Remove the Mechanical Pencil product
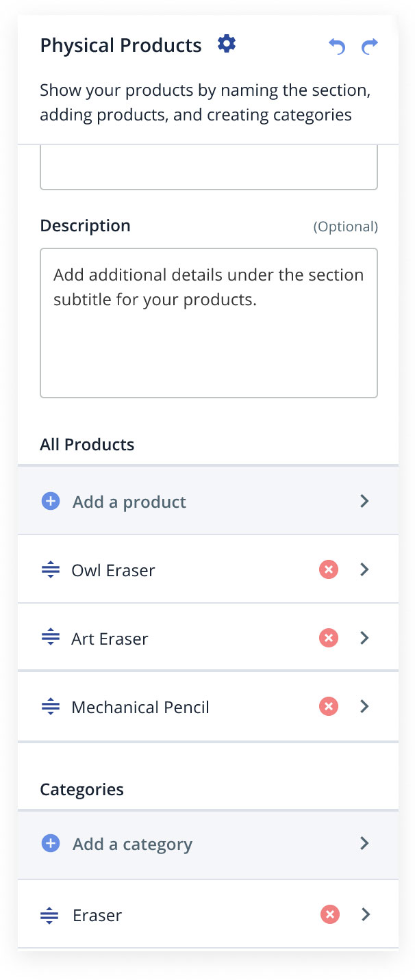 tap(329, 706)
